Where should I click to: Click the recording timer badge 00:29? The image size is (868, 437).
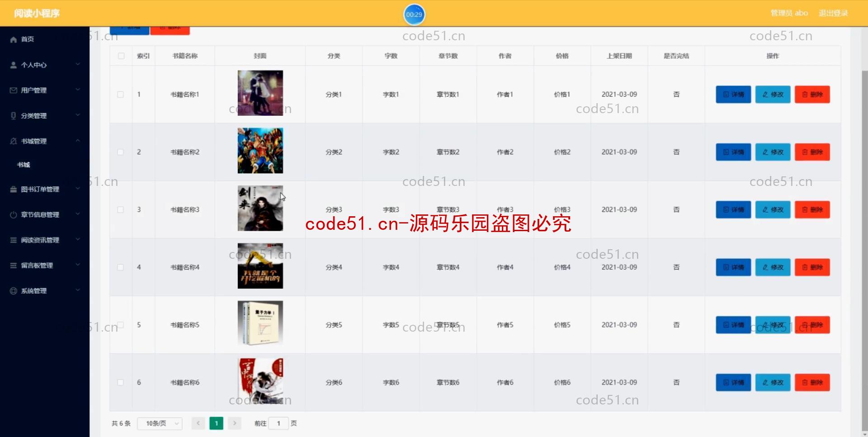point(414,14)
